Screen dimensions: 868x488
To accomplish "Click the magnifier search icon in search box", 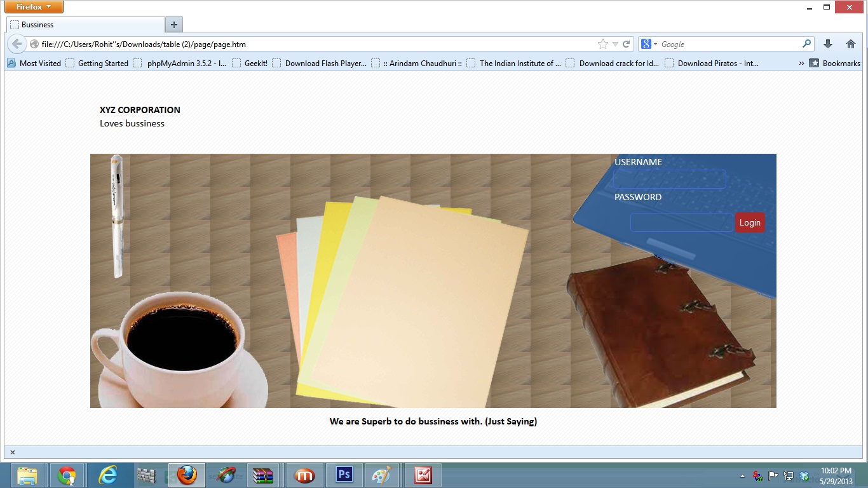I will (806, 44).
